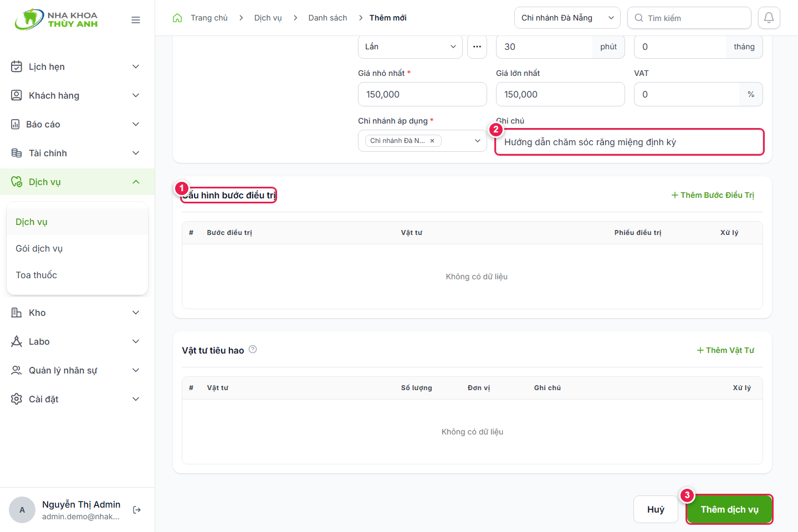Expand the Kho menu
798x532 pixels.
click(x=136, y=313)
